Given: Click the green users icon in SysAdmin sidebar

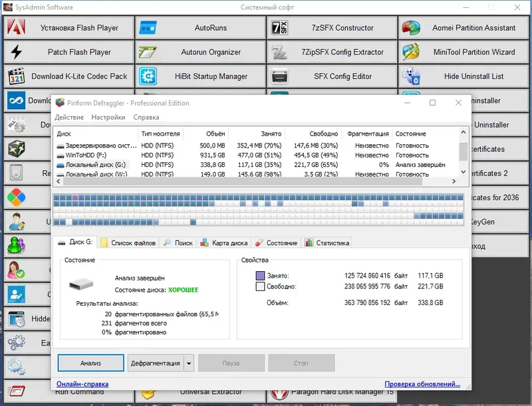Looking at the screenshot, I should point(16,246).
